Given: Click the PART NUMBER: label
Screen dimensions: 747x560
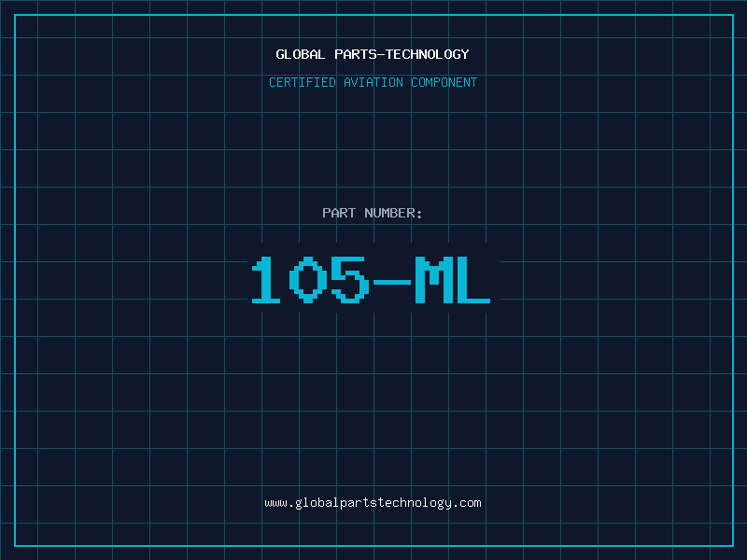Looking at the screenshot, I should [373, 213].
